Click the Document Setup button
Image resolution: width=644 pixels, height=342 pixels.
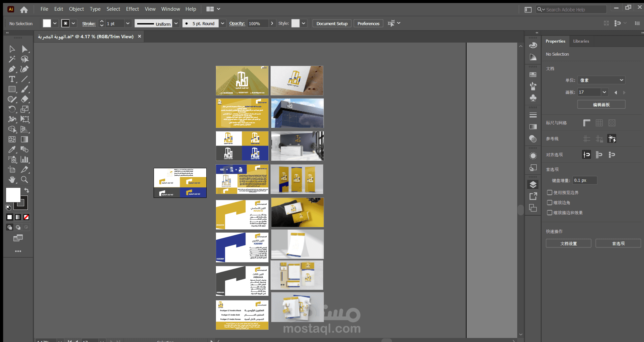pos(332,23)
